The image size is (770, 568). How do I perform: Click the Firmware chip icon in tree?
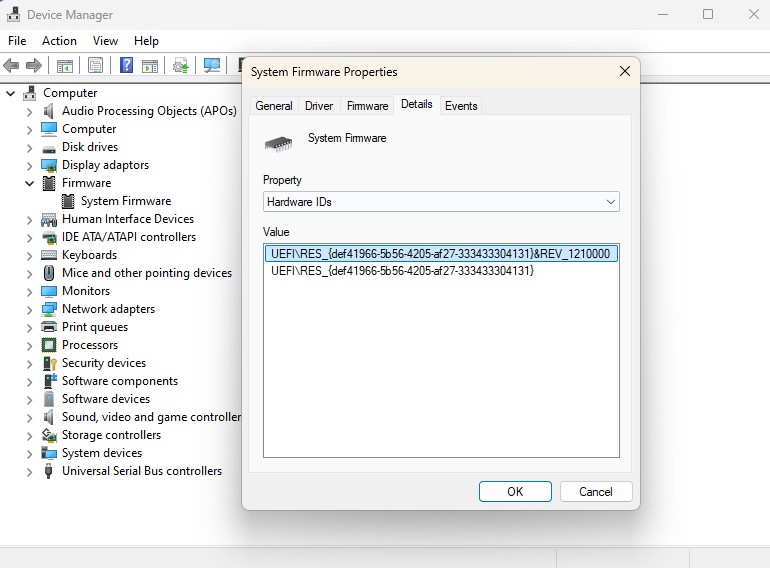point(49,183)
